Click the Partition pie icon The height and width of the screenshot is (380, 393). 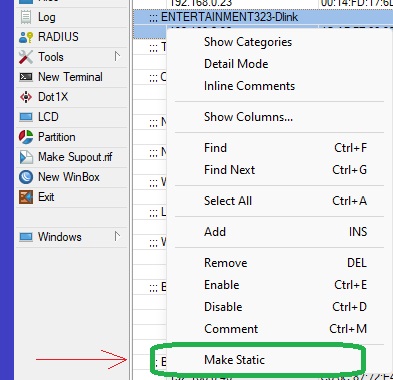click(x=26, y=137)
